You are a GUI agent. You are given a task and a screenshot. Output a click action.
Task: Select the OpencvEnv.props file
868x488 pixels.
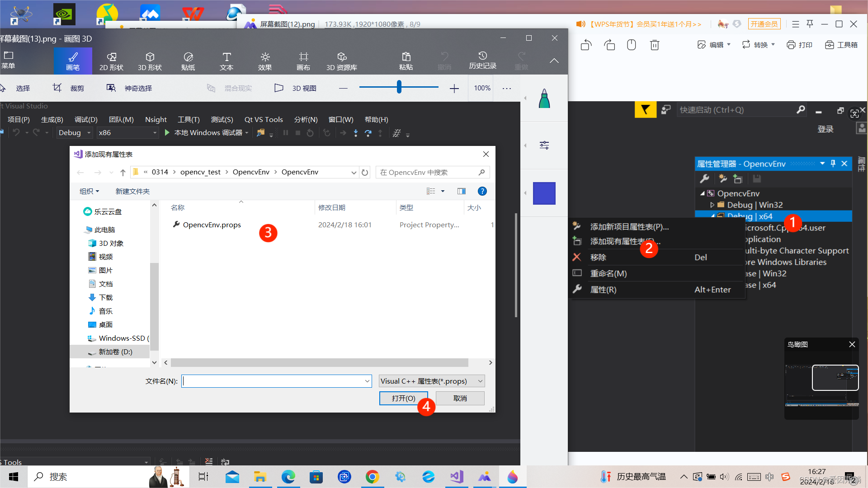point(212,225)
